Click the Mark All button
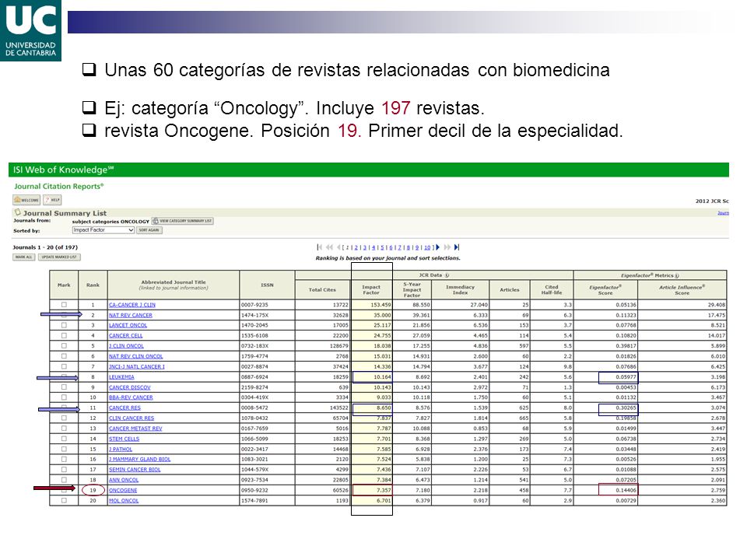This screenshot has height=560, width=747. pyautogui.click(x=24, y=257)
